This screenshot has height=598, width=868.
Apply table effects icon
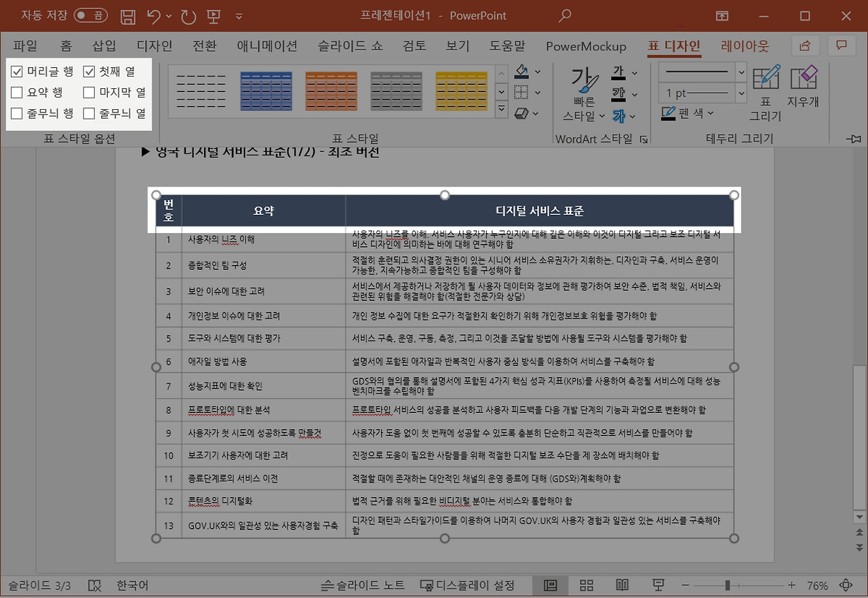(521, 113)
